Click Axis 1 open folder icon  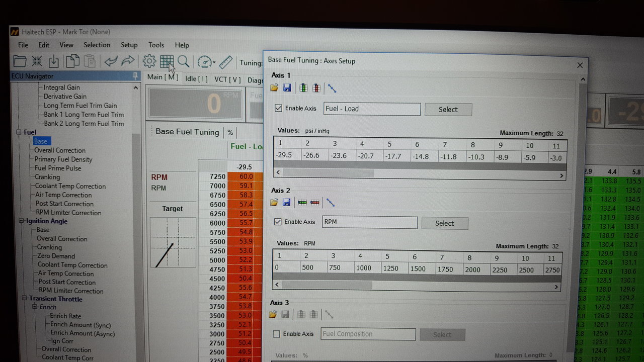pos(274,88)
